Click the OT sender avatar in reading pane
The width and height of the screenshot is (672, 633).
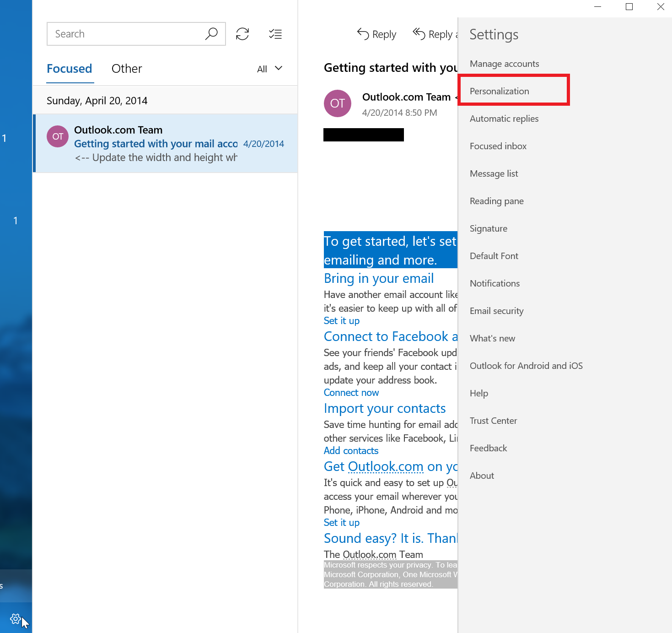pos(338,103)
